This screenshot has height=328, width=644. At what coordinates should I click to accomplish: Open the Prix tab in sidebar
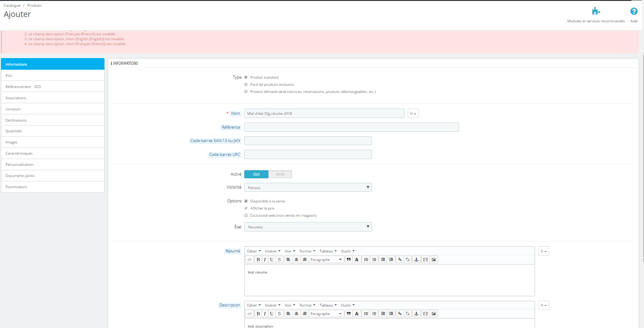tap(53, 76)
